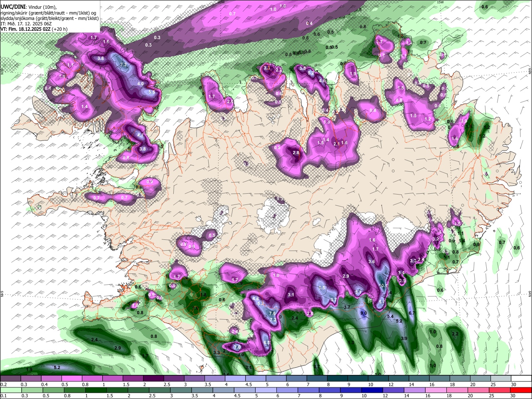Click the 3.4 snowfall value on the map
The image size is (532, 399).
401,273
